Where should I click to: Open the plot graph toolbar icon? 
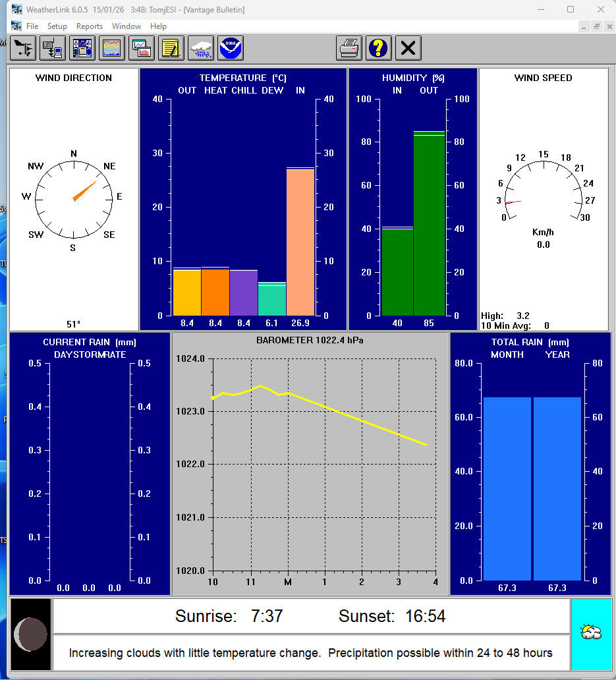coord(142,48)
